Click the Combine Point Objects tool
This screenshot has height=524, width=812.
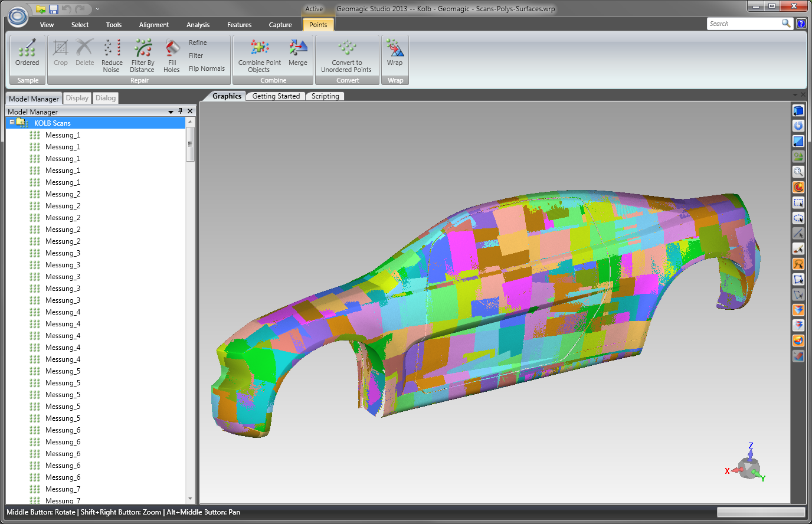(260, 55)
